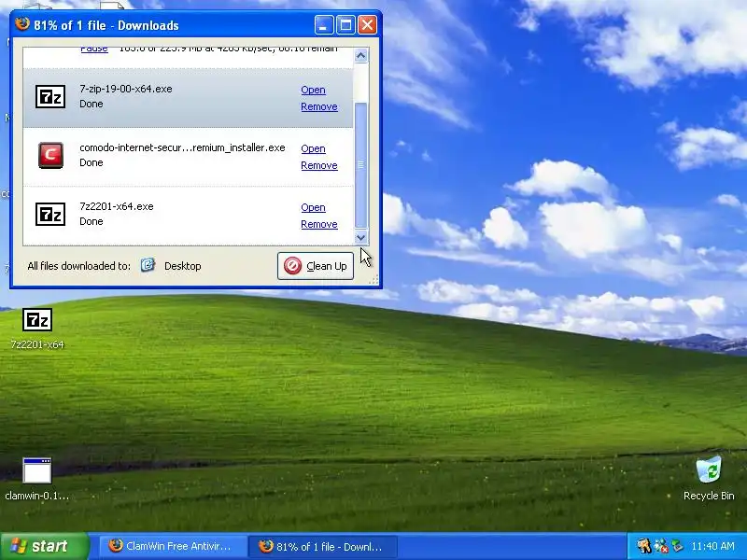Select the Recycle Bin desktop icon
This screenshot has width=747, height=560.
coord(709,470)
